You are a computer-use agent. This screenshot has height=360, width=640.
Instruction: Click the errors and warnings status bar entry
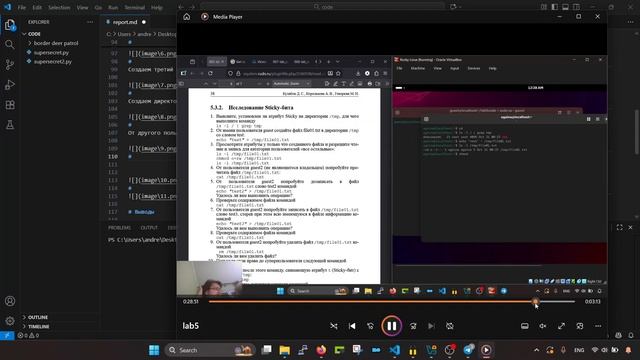pos(28,336)
